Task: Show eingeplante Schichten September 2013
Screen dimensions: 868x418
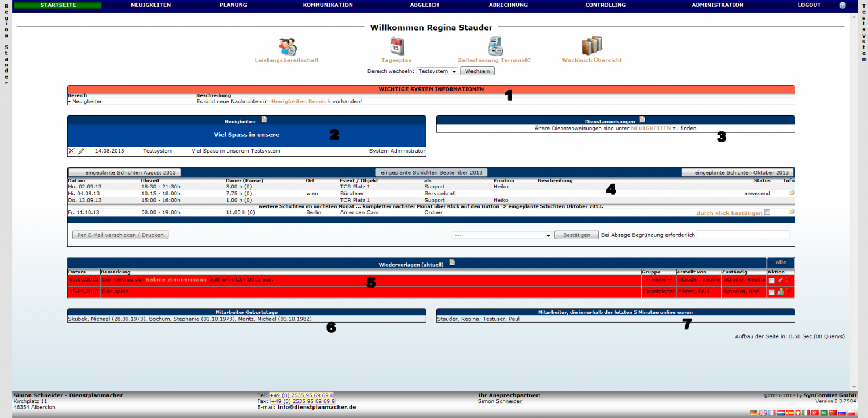Action: (x=432, y=172)
